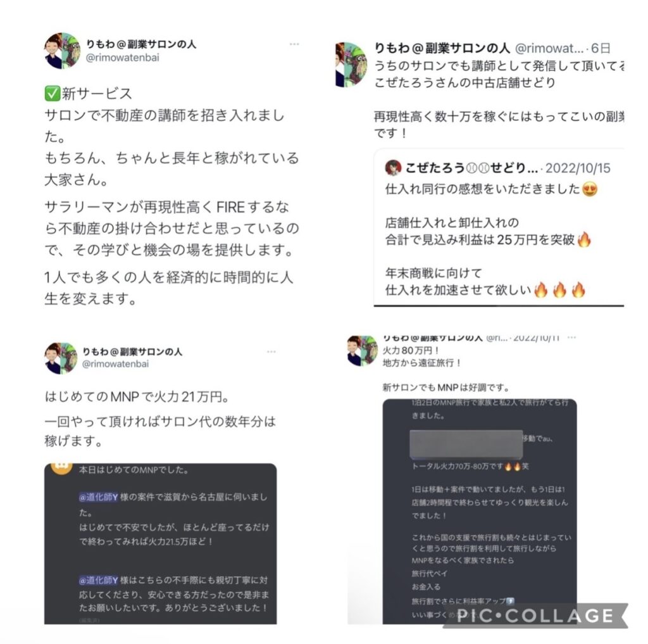The image size is (648, 644).
Task: Open the Discord screenshot about はじめてのMNP
Action: click(160, 543)
